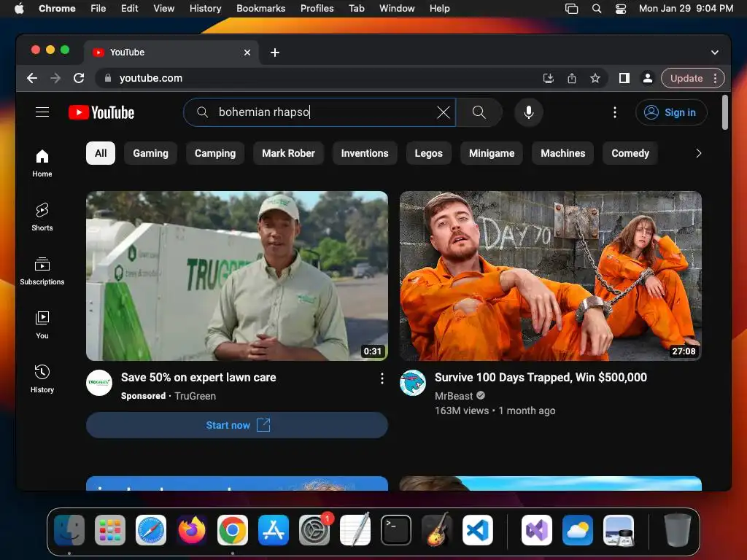This screenshot has height=560, width=747.
Task: Click the TruGreen ad video thumbnail
Action: [237, 276]
